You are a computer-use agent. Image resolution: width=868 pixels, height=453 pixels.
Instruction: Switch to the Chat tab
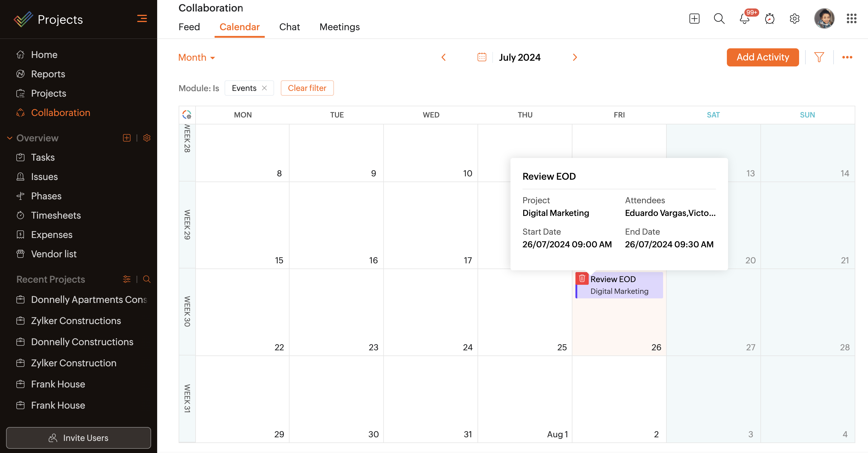(x=289, y=27)
